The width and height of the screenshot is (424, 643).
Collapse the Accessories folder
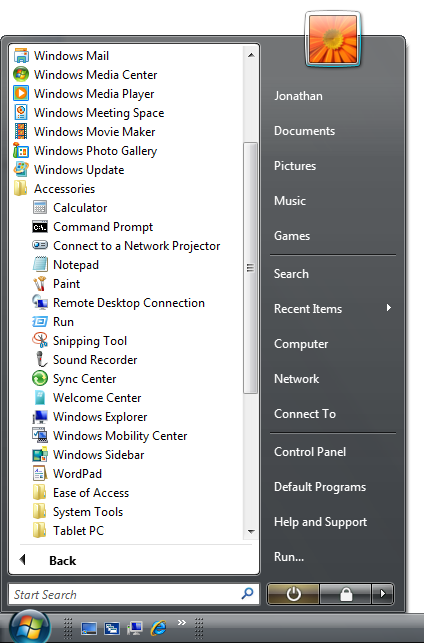54,189
